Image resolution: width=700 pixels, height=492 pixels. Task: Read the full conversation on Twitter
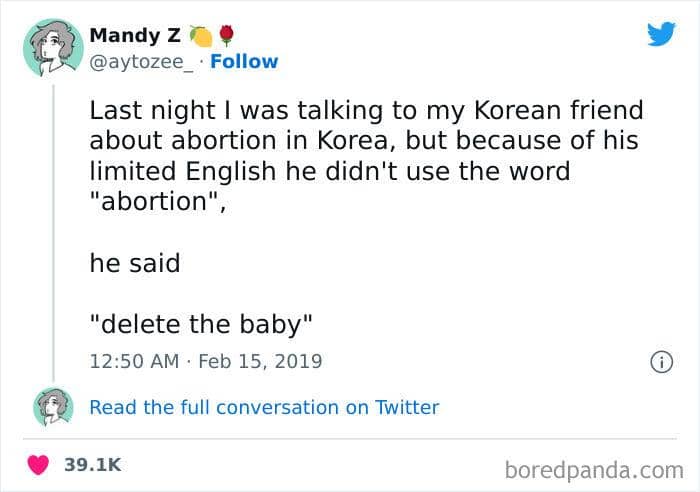point(264,407)
